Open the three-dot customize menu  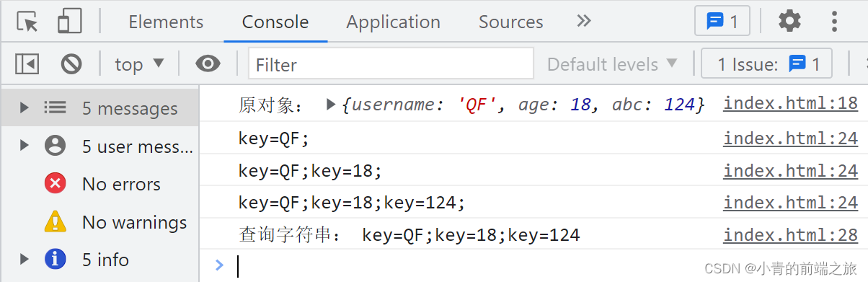834,22
